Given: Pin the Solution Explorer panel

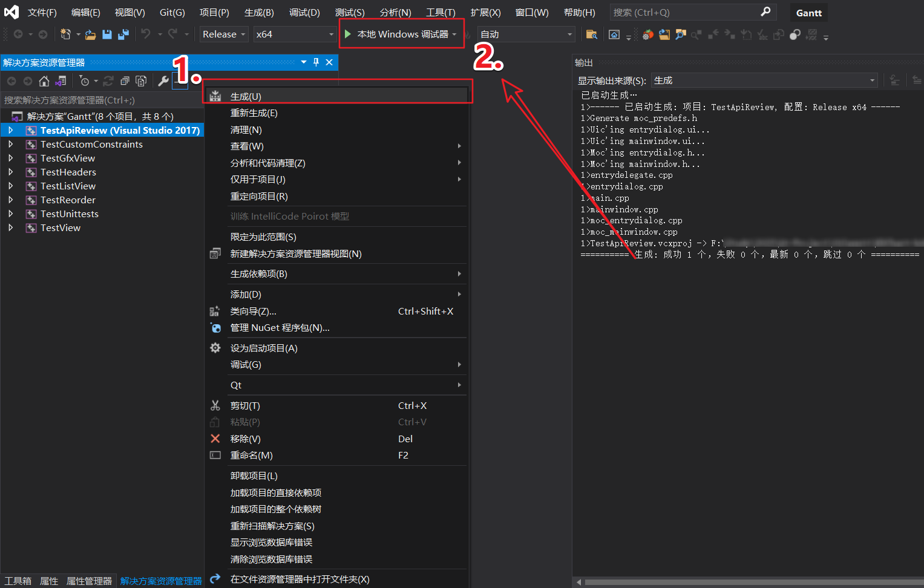Looking at the screenshot, I should [x=316, y=62].
